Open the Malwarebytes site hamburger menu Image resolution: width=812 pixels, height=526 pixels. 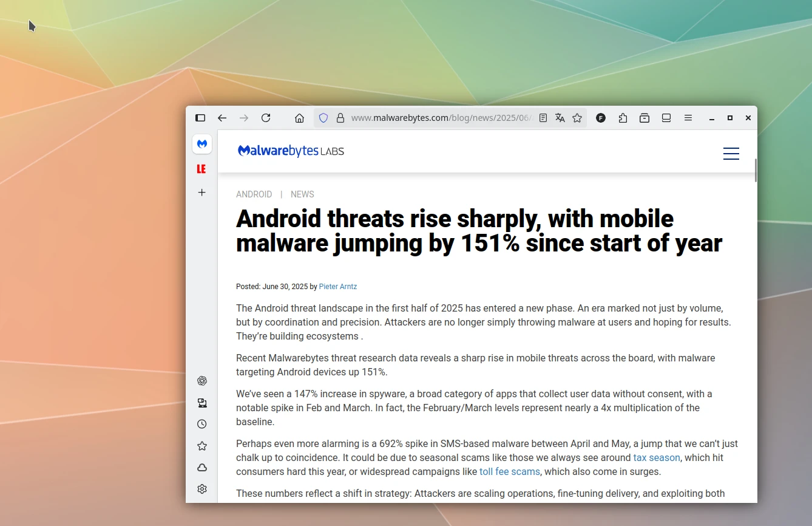731,154
